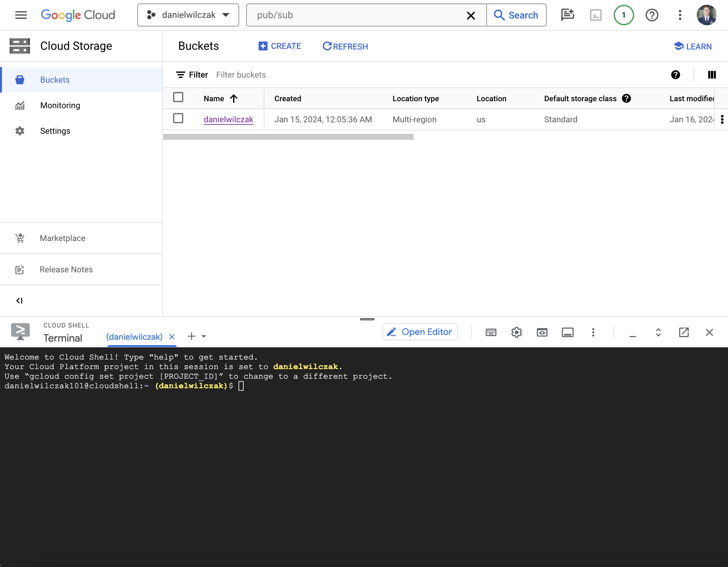The width and height of the screenshot is (728, 567).
Task: Open the danielwilczak project selector dropdown
Action: pyautogui.click(x=188, y=15)
